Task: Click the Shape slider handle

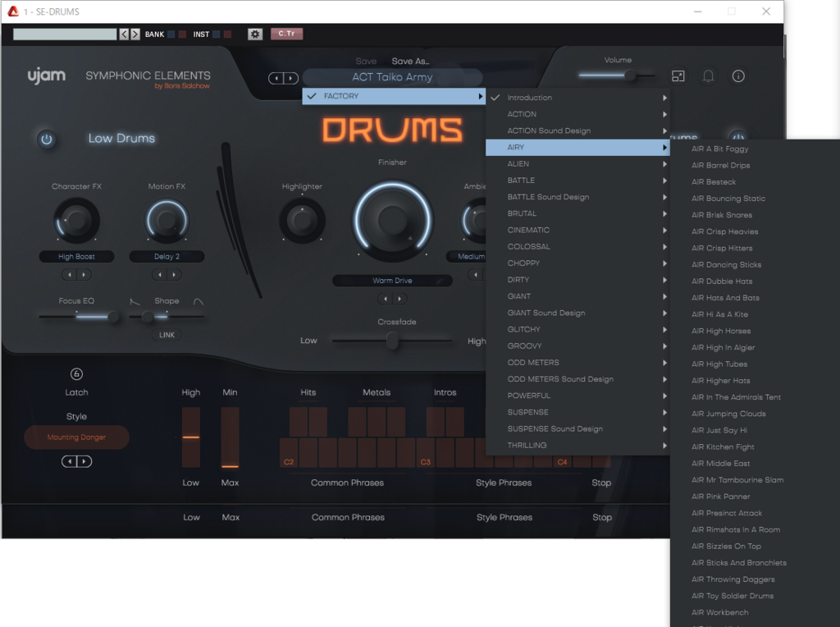Action: (x=148, y=317)
